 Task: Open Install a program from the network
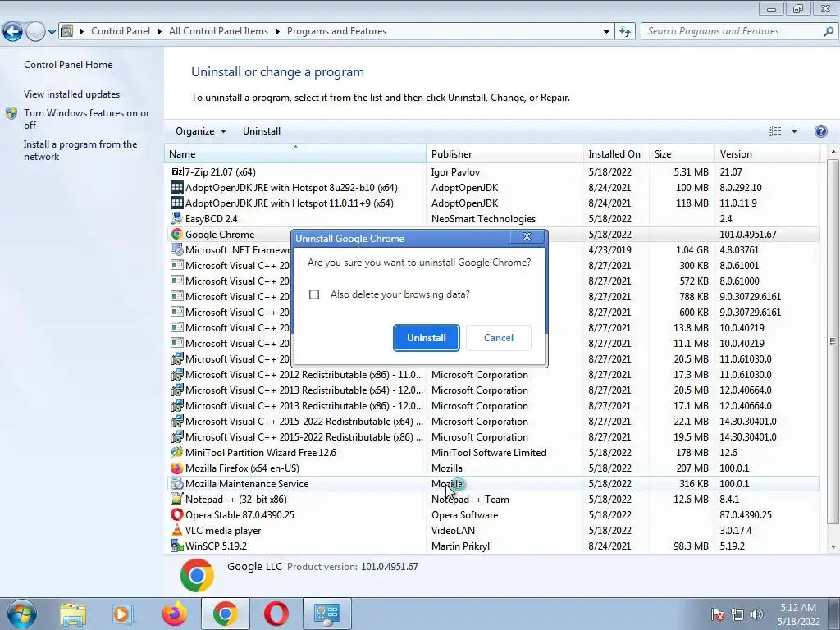coord(80,151)
